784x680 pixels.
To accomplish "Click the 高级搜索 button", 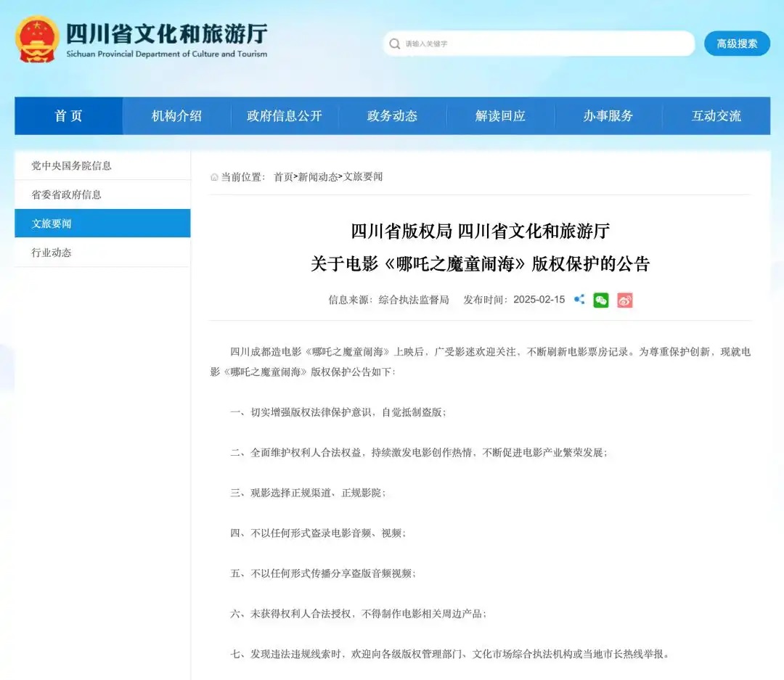I will click(737, 44).
